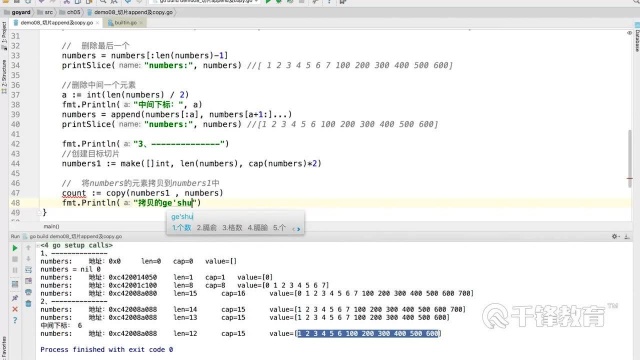Expand folded go setup calls line

pyautogui.click(x=38, y=245)
